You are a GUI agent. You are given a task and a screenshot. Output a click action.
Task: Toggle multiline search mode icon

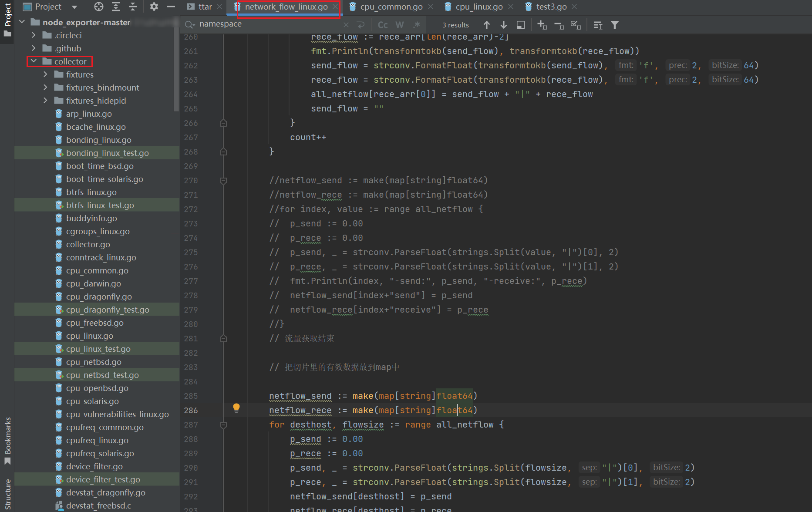point(598,25)
